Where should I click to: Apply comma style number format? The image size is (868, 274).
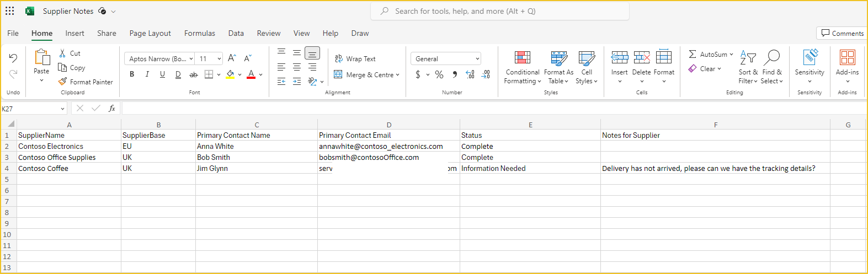click(x=455, y=74)
